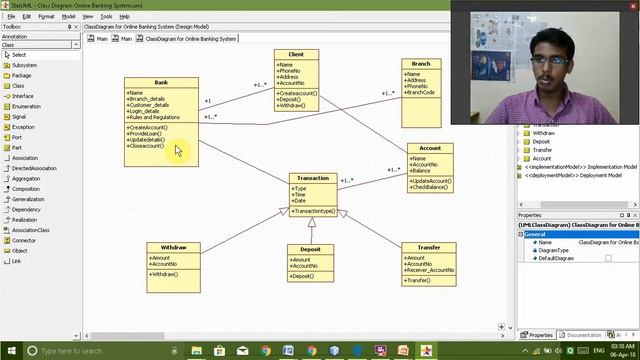Open the File menu
The image size is (640, 360).
click(11, 17)
